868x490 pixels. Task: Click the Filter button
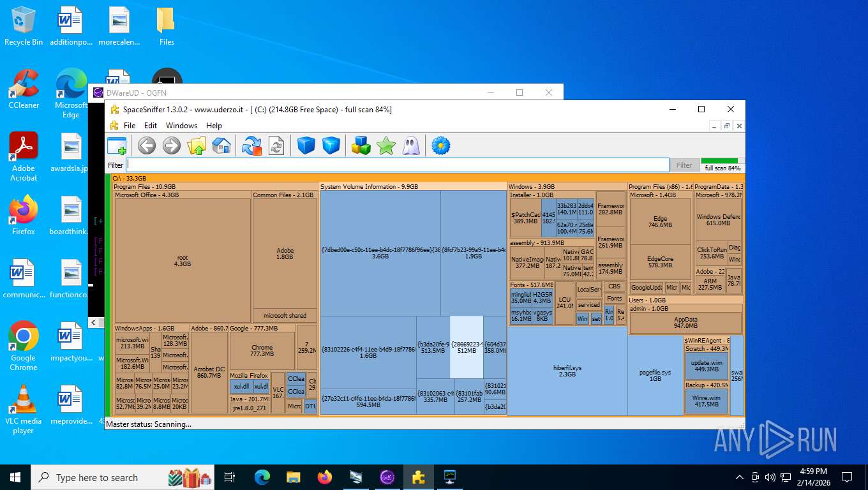(684, 165)
